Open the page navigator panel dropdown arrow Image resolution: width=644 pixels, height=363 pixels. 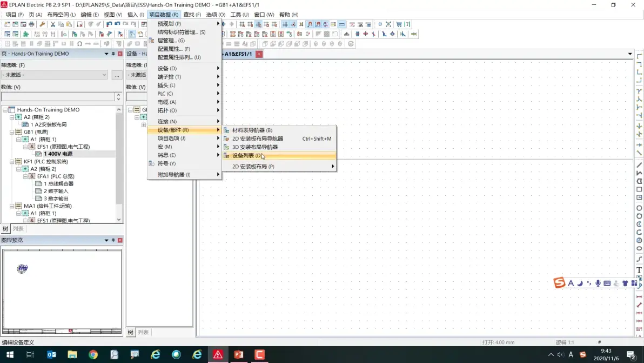(106, 54)
